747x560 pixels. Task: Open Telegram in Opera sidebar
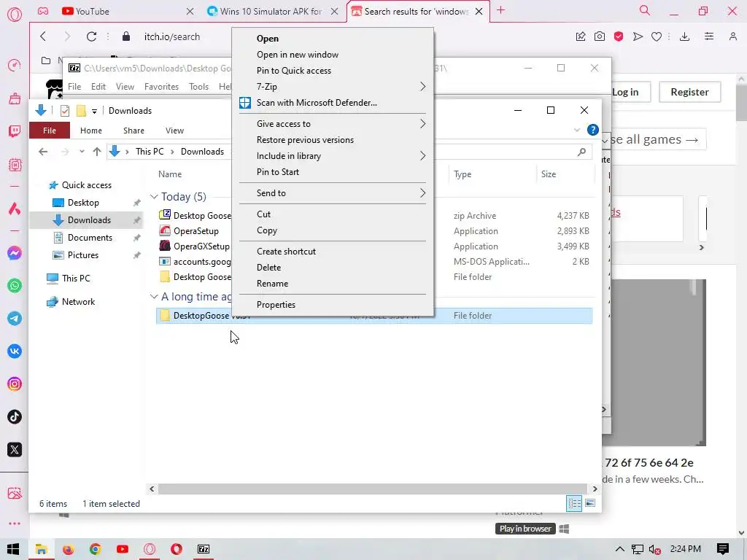[x=15, y=319]
